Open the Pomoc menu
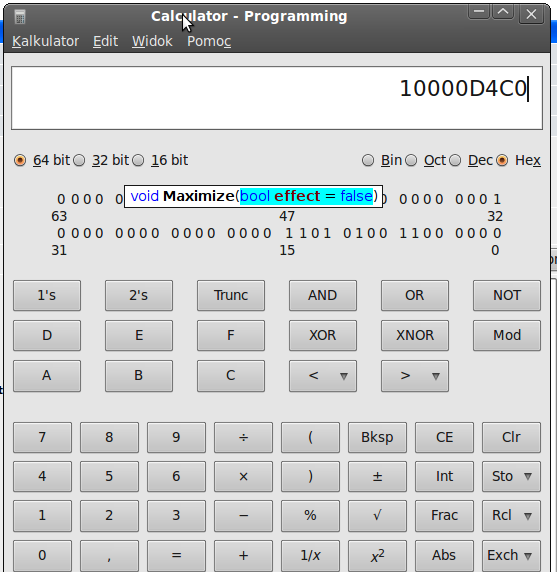557x572 pixels. click(x=209, y=41)
